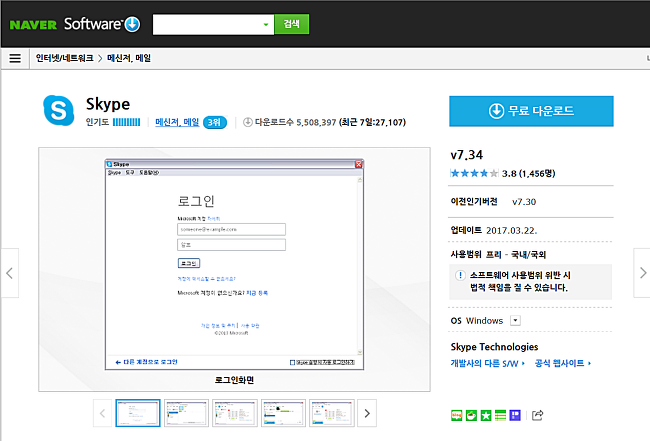Share to Naver Blog icon
Image resolution: width=650 pixels, height=441 pixels.
pos(456,415)
